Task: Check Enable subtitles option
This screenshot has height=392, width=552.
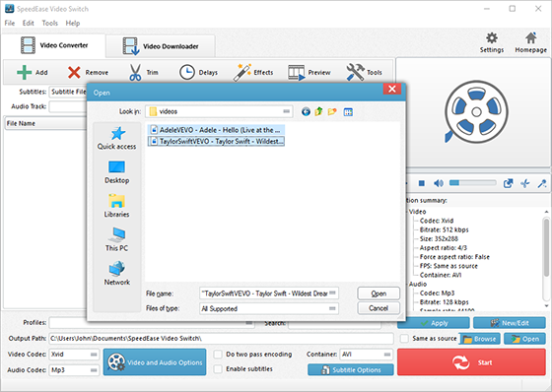Action: (x=218, y=368)
